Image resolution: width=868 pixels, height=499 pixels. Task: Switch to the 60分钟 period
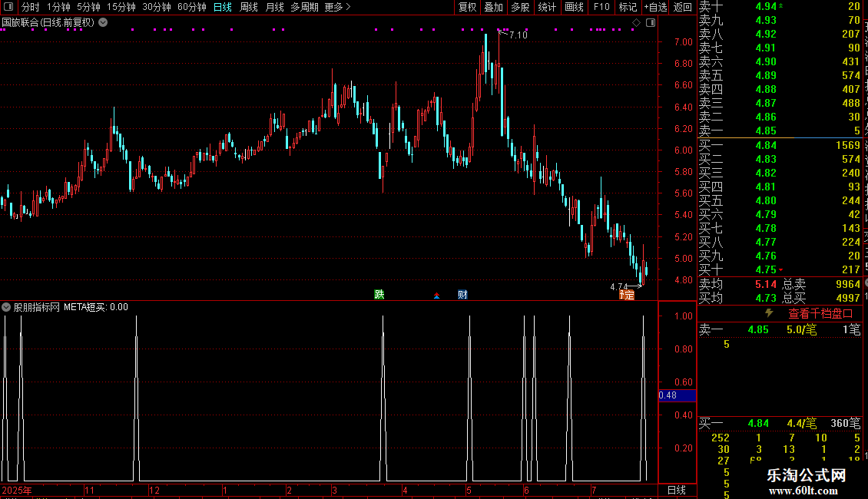191,7
